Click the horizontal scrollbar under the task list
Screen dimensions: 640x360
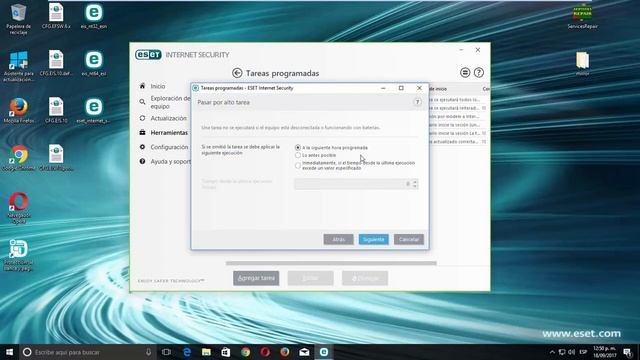(x=331, y=263)
